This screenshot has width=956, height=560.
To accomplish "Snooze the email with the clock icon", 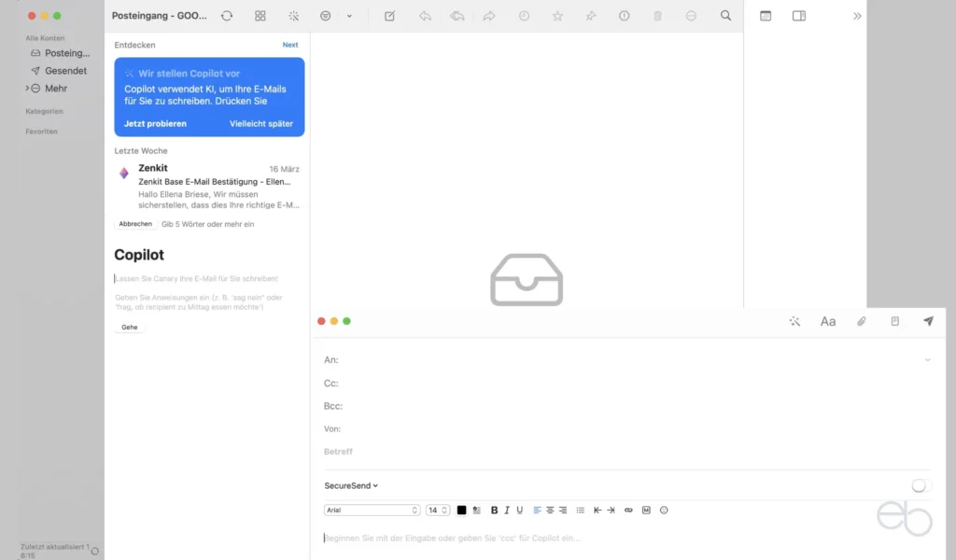I will (525, 16).
